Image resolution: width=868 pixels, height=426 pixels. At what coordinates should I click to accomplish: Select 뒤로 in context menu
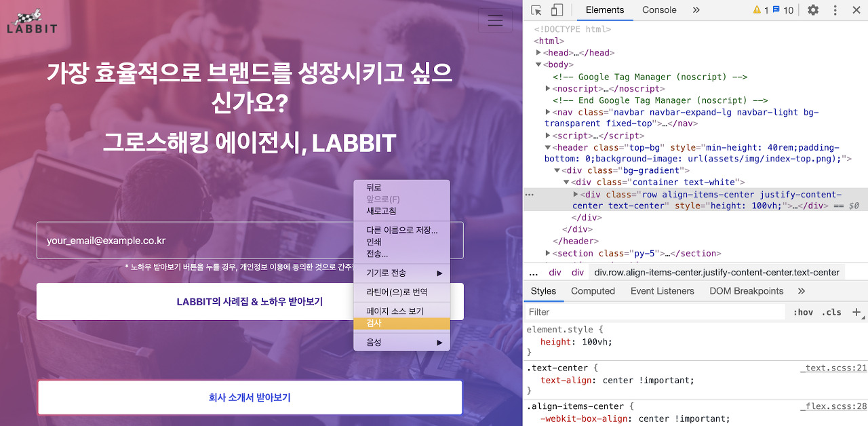click(x=401, y=187)
